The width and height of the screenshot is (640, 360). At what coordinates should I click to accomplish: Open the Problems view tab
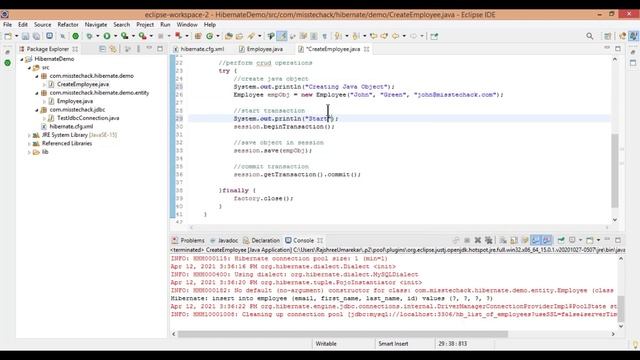tap(188, 240)
